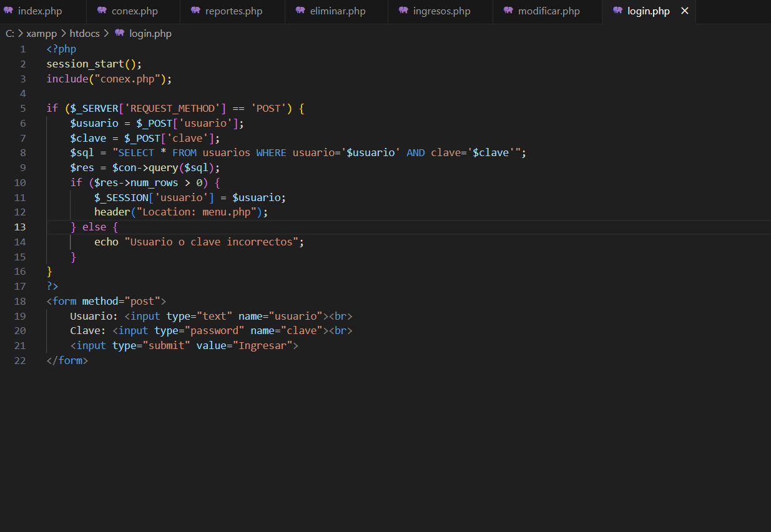Click the PHP icon on eliminar.php tab

pos(300,11)
